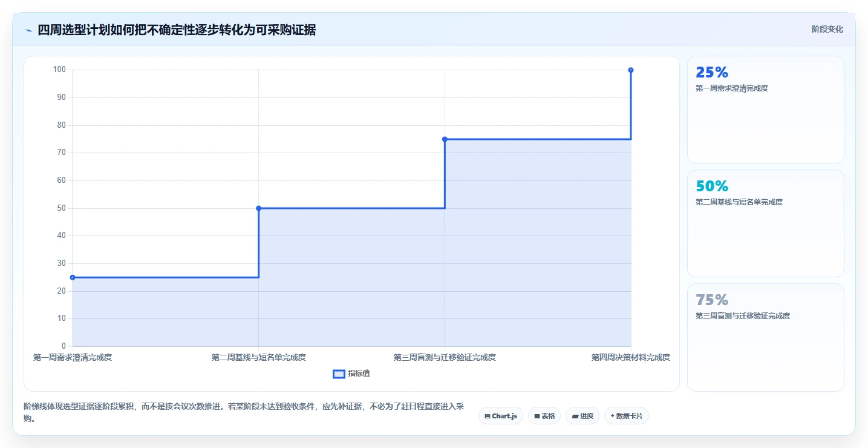The height and width of the screenshot is (448, 868).
Task: Select the Chart.js tag pill
Action: (501, 416)
